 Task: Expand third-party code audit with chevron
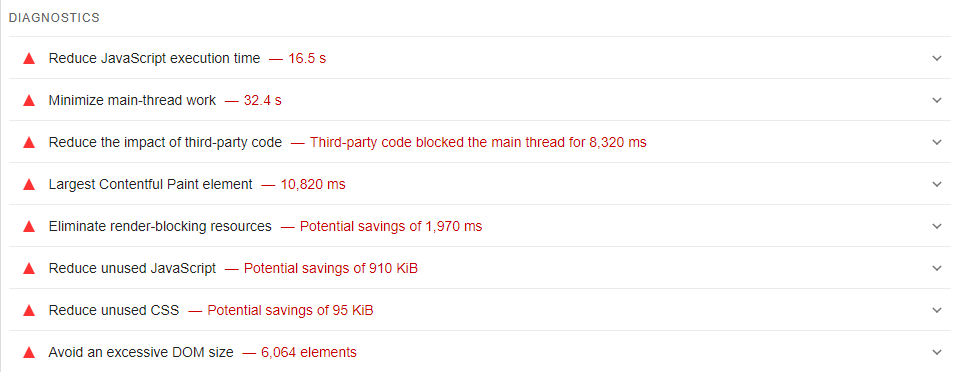click(x=937, y=142)
